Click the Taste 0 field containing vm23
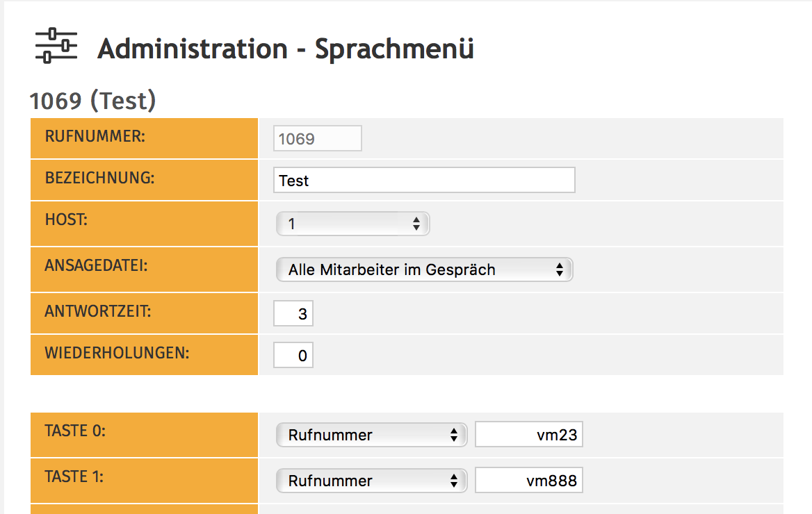Screen dimensions: 812x514 click(528, 436)
